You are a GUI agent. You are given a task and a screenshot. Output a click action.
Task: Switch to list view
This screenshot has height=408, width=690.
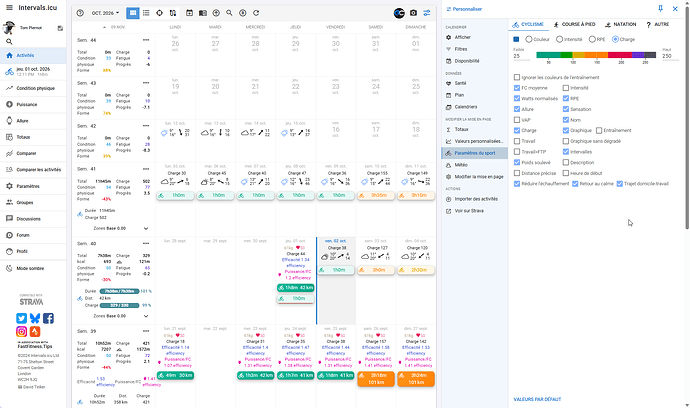[x=146, y=13]
